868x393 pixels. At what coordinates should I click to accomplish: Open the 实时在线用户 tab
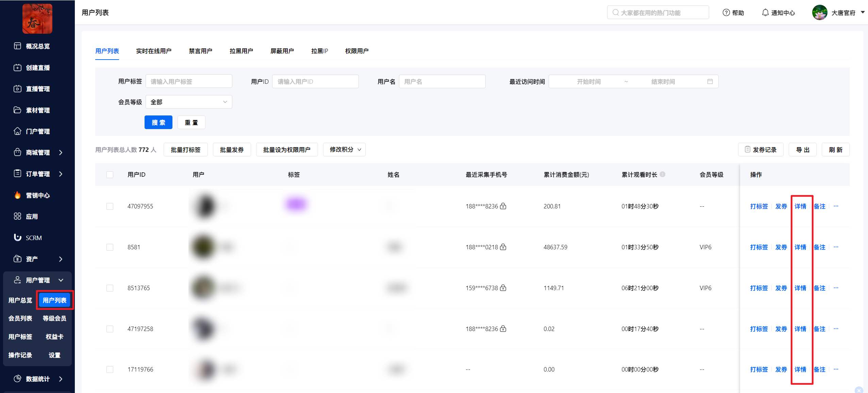click(154, 51)
